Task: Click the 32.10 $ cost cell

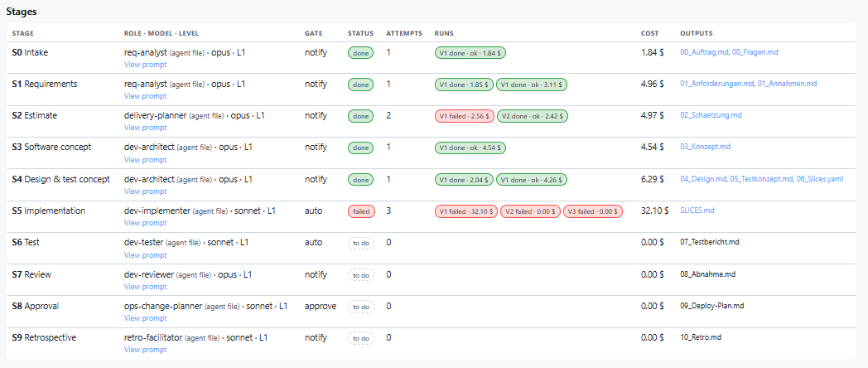Action: coord(655,211)
